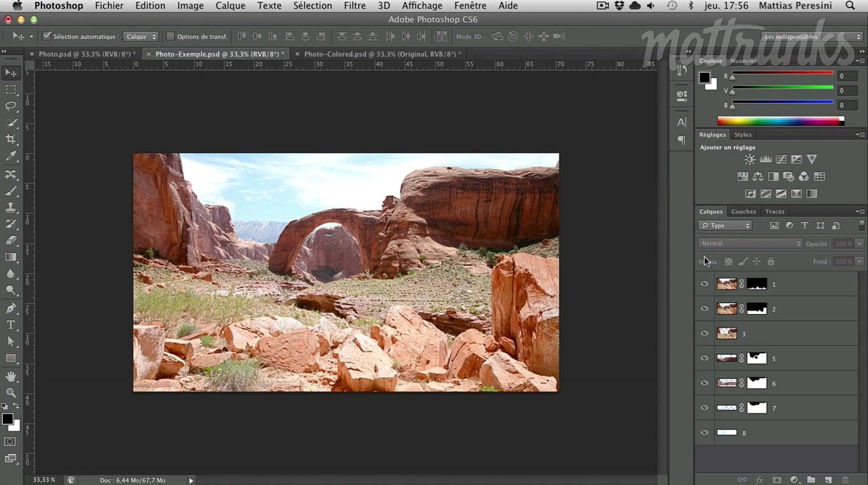Select the Eyedropper tool
The image size is (868, 485).
(11, 156)
